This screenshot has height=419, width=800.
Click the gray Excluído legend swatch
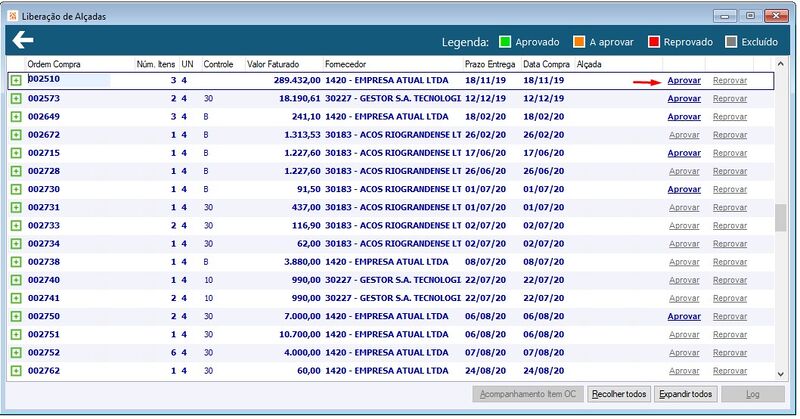pyautogui.click(x=731, y=42)
